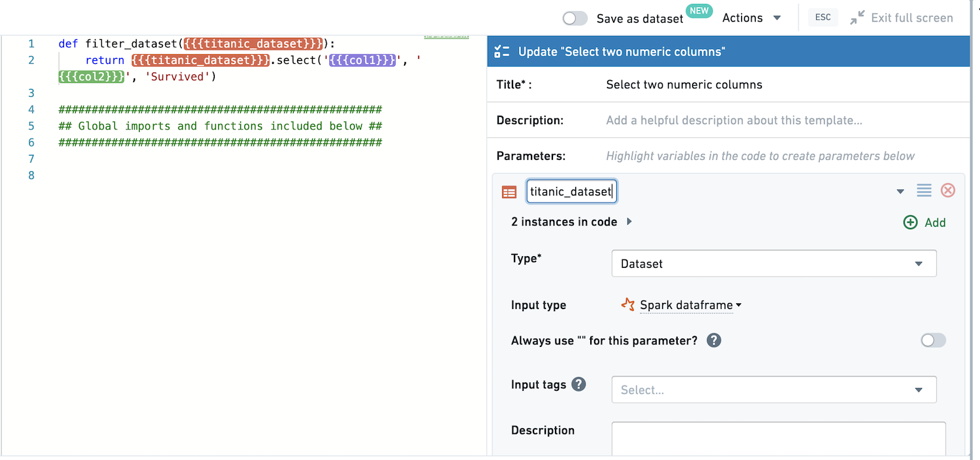Click the NEW badge near Save as dataset
Screen dimensions: 980x460
(699, 11)
